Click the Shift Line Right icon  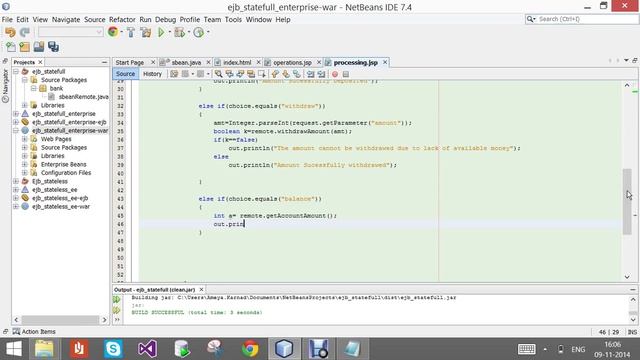[x=322, y=74]
